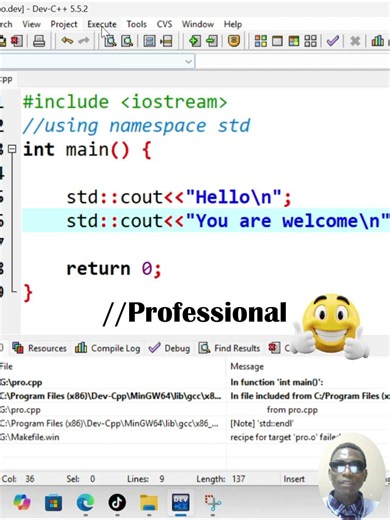Click the Rebuild All gray squares icon
Image resolution: width=390 pixels, height=520 pixels.
pos(310,41)
